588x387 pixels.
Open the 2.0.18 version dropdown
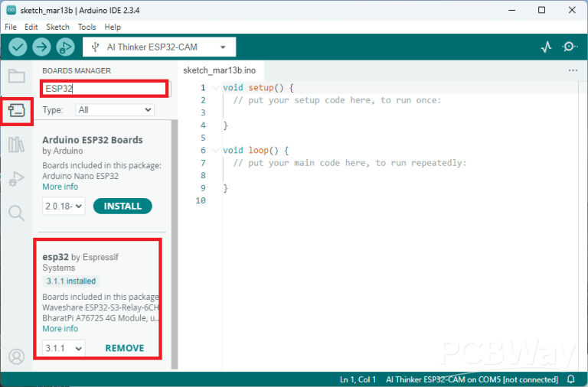click(x=64, y=206)
